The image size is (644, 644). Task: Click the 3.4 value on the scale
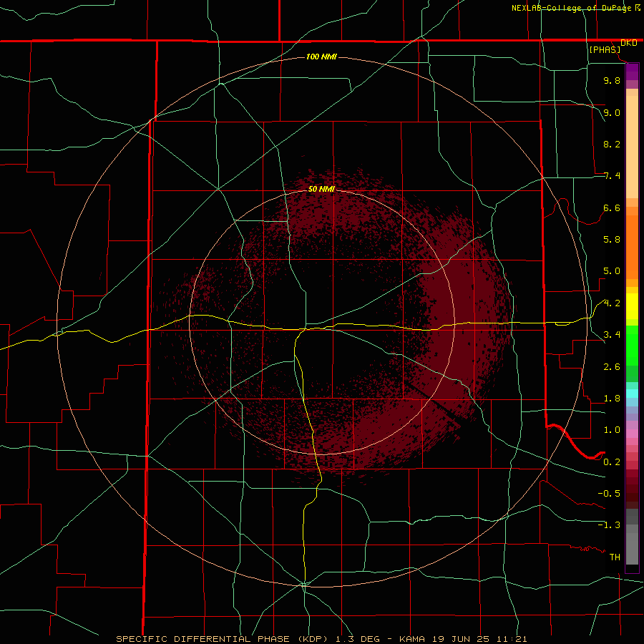click(612, 335)
